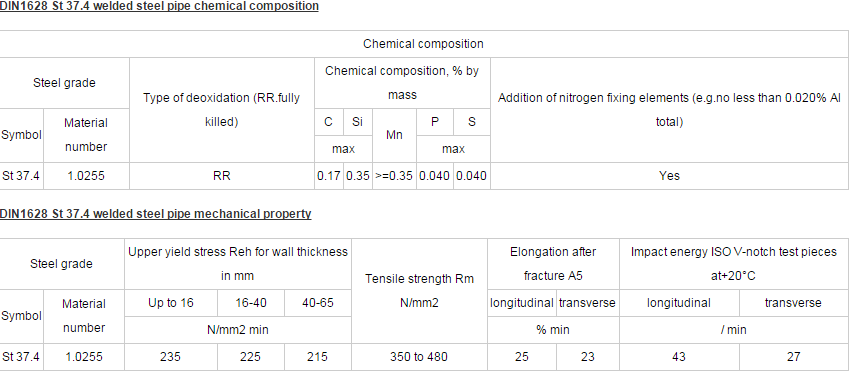Screen dimensions: 853x373
Task: Select the Tensile strength Rm header
Action: click(419, 291)
